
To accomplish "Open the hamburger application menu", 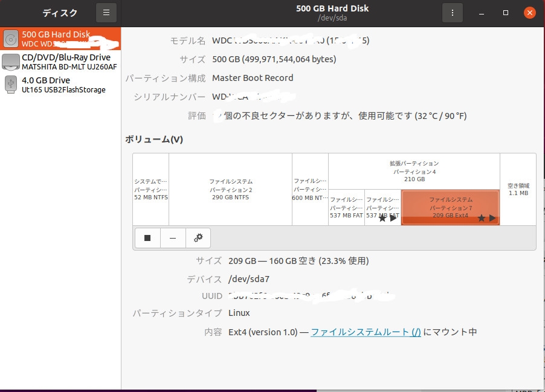I will pyautogui.click(x=106, y=13).
